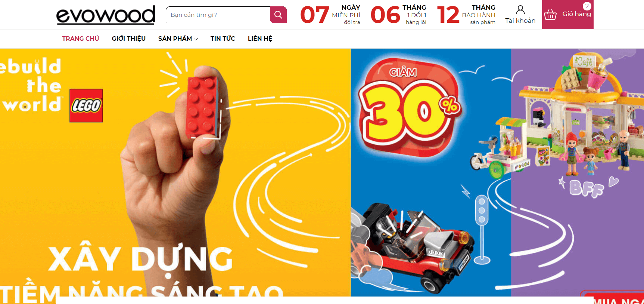The height and width of the screenshot is (304, 644).
Task: Focus the 'Bạn cần tìm gì?' search field
Action: pos(218,15)
